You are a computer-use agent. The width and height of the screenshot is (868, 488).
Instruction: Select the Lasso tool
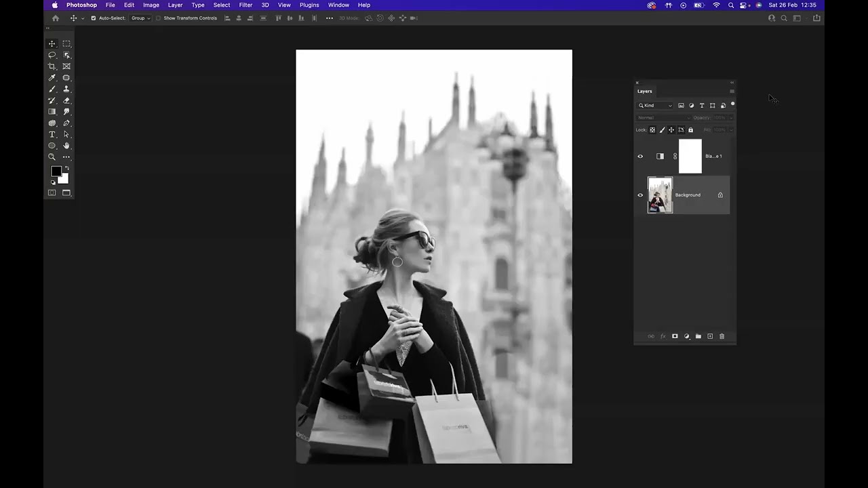pos(52,55)
